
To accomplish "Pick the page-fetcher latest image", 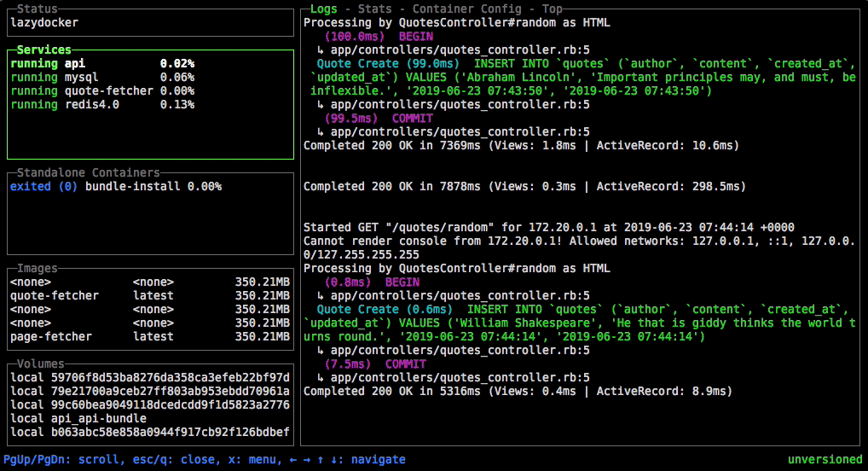I will tap(149, 337).
